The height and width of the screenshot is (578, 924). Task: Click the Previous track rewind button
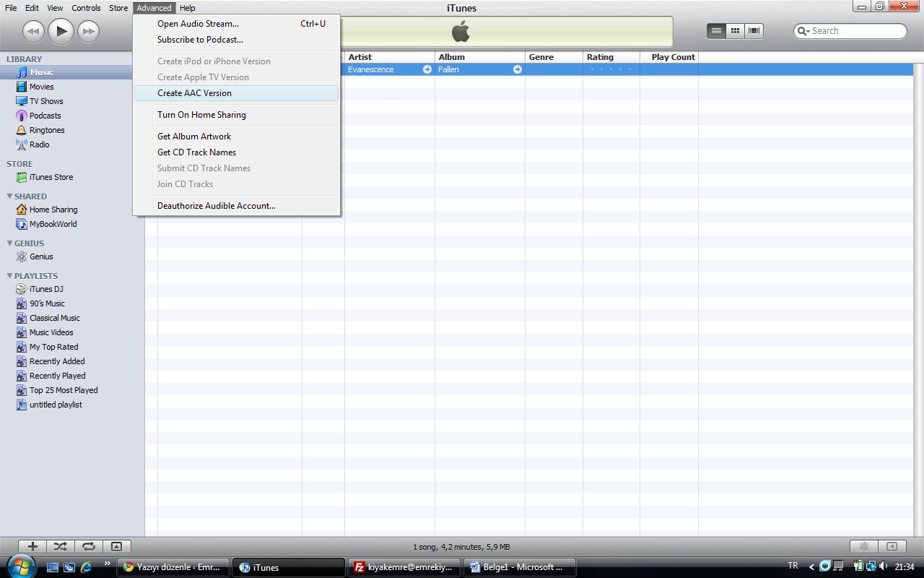(x=33, y=31)
